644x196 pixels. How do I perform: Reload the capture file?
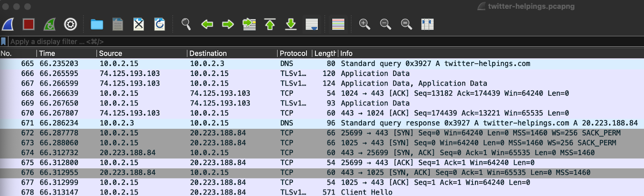[x=159, y=24]
